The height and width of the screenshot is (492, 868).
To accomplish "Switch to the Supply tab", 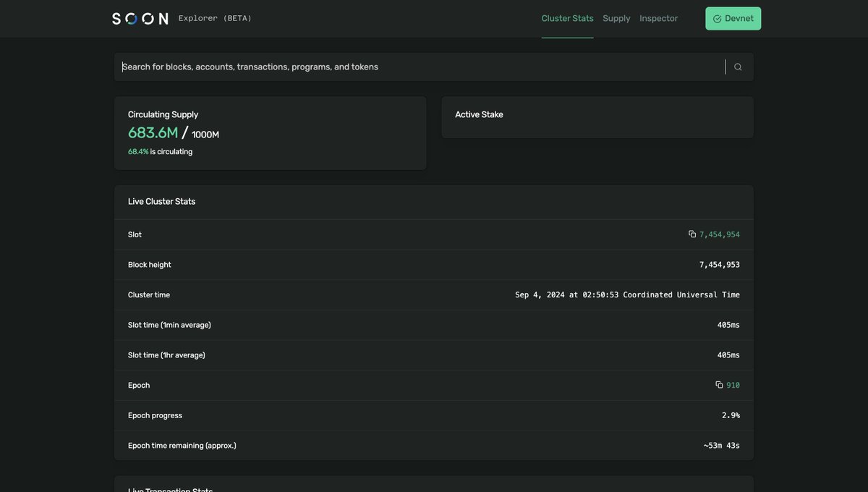I will [x=616, y=17].
